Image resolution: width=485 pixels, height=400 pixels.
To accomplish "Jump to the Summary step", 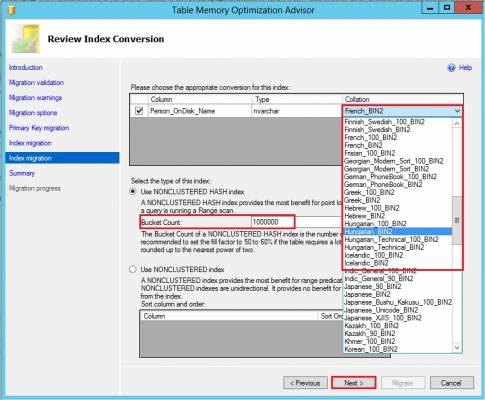I will tap(22, 173).
